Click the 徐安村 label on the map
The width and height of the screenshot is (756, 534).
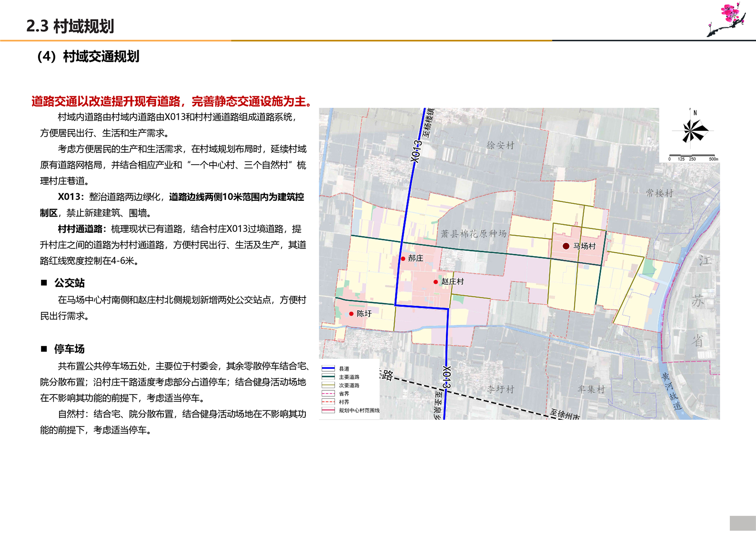point(500,146)
